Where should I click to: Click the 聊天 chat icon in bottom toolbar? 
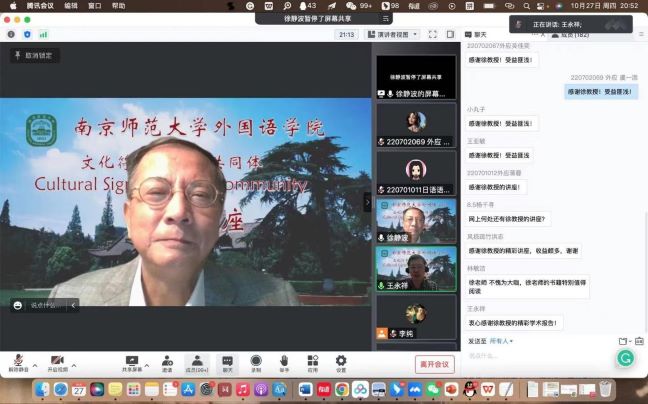227,362
